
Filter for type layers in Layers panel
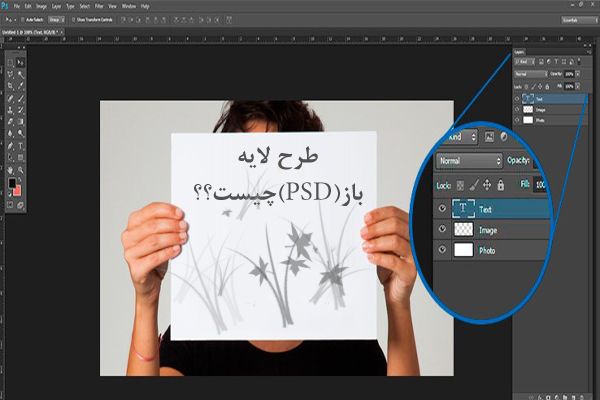556,61
